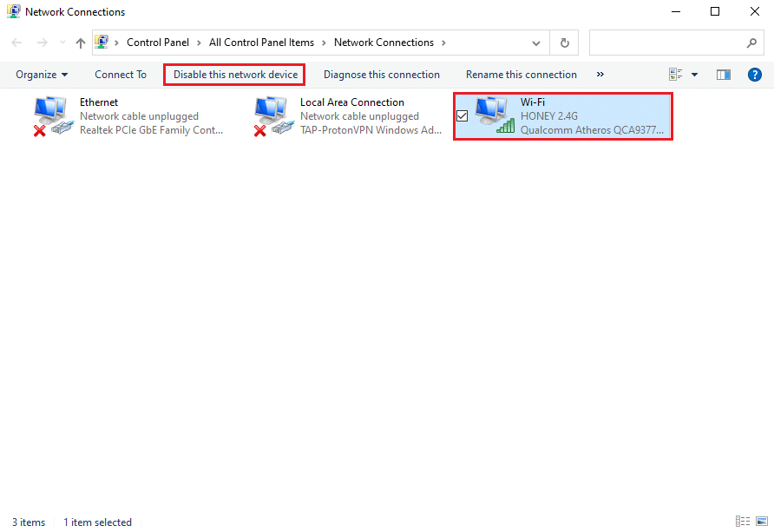Click the Change your view icon

coord(677,75)
